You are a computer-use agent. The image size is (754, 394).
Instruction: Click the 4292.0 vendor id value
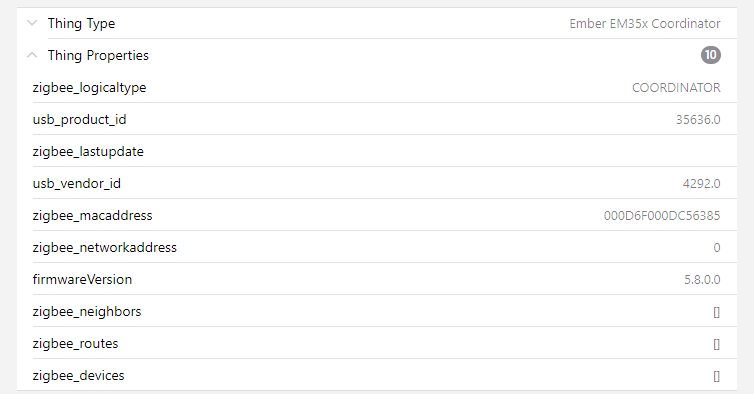pos(702,183)
